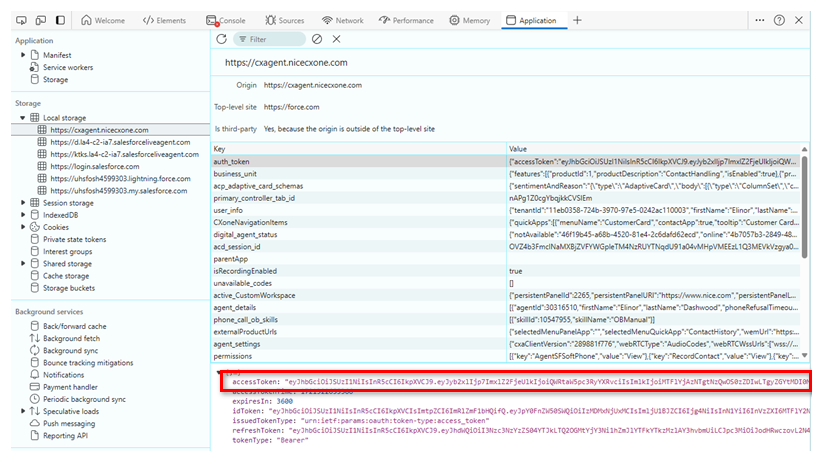824x463 pixels.
Task: Click the storage table vertical scrollbar
Action: [805, 206]
